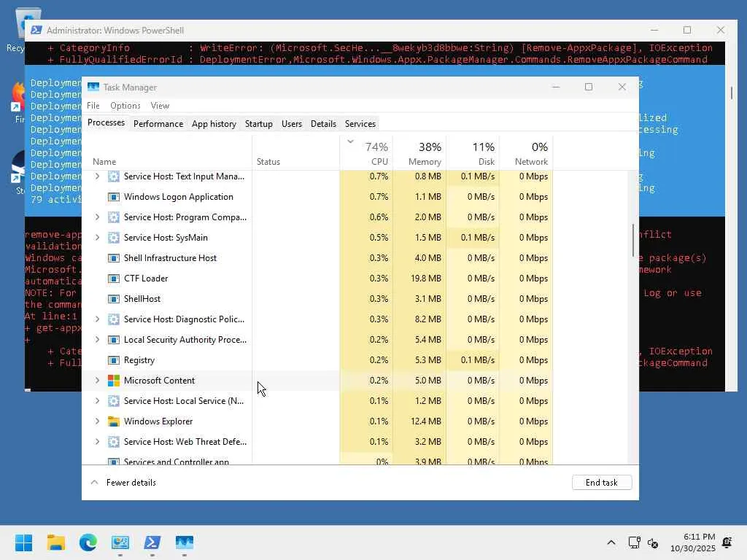Collapse Task Manager with Fewer details
The width and height of the screenshot is (747, 560).
123,483
